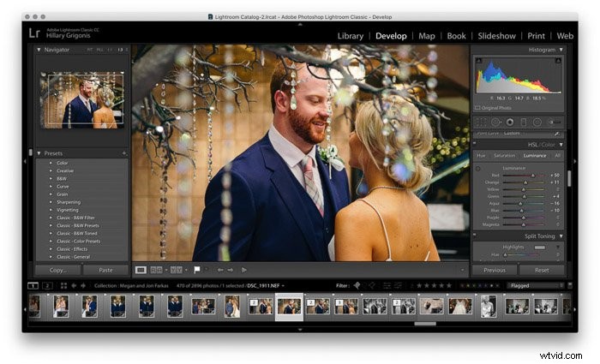Click the filmstrip Go Forward arrow
Viewport: 600px width, 364px height.
tap(82, 285)
